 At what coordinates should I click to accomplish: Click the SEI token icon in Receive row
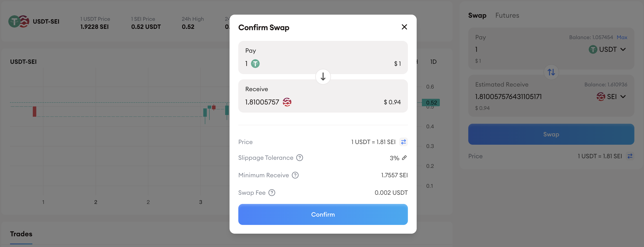click(287, 102)
